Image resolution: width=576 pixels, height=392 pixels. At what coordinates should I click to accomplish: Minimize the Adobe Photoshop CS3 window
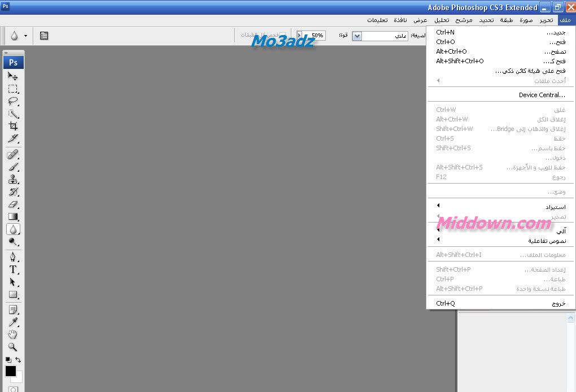(546, 7)
